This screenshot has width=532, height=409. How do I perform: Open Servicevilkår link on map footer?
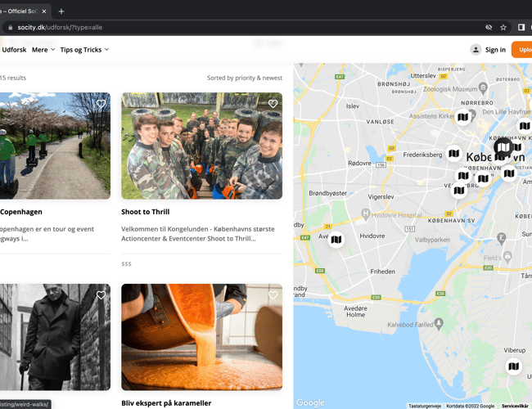515,406
